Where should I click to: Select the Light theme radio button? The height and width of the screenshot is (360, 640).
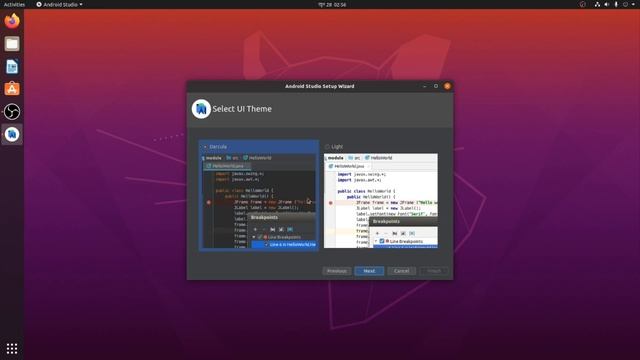[x=327, y=147]
